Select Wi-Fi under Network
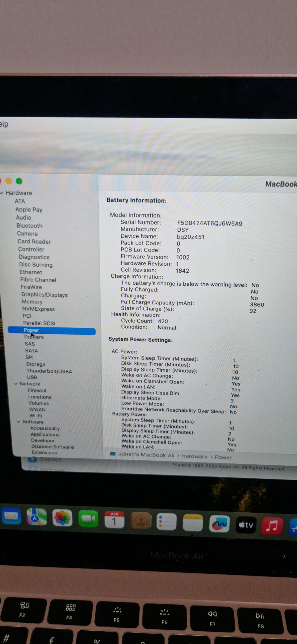 (36, 415)
